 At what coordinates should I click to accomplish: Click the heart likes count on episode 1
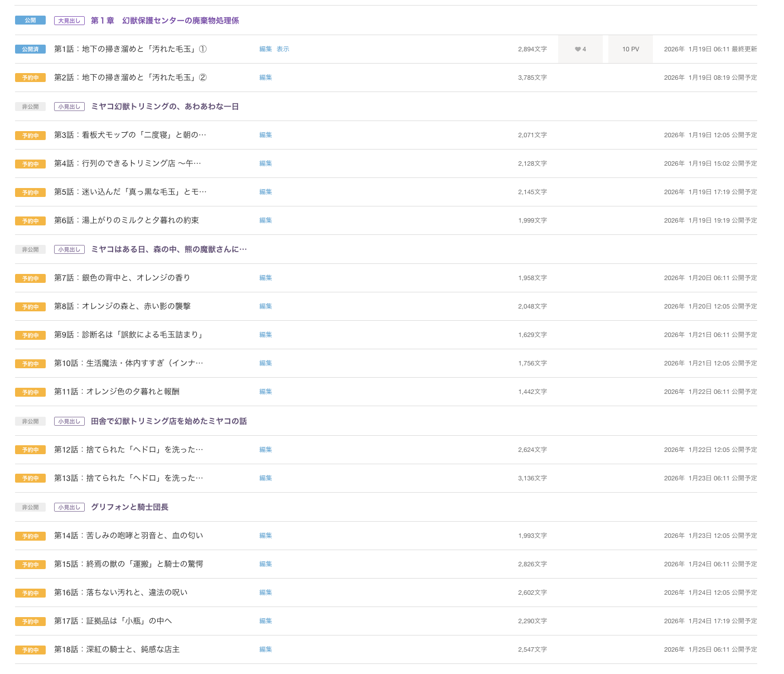pyautogui.click(x=580, y=49)
